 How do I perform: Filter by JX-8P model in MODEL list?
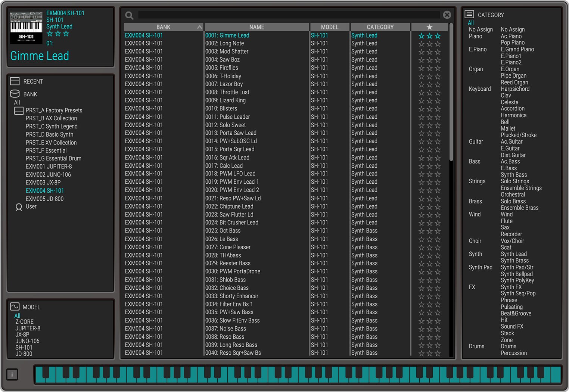[22, 335]
